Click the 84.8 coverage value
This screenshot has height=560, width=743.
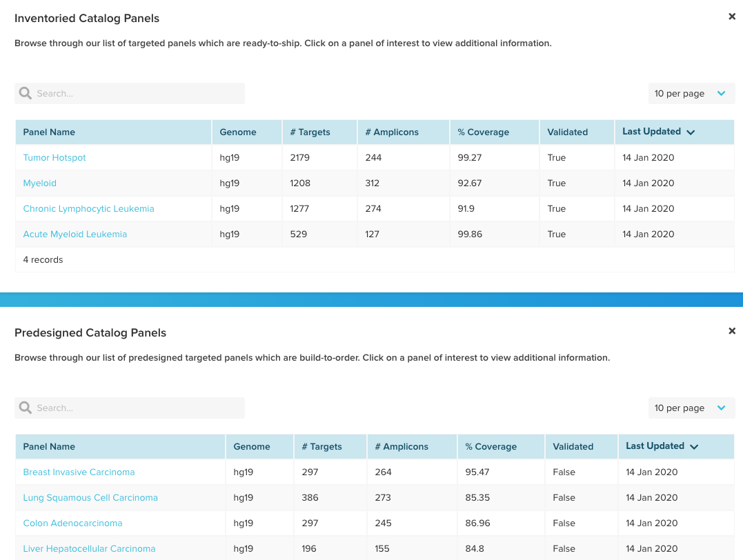[x=475, y=549]
